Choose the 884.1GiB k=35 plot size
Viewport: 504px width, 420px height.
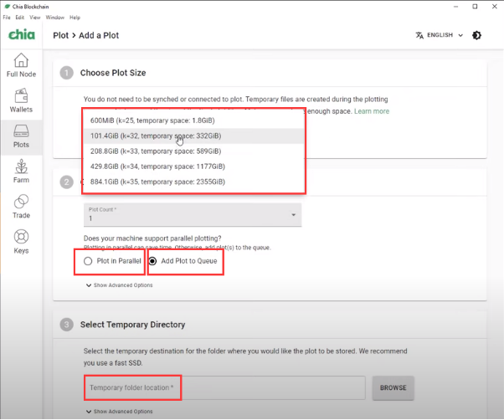point(193,182)
